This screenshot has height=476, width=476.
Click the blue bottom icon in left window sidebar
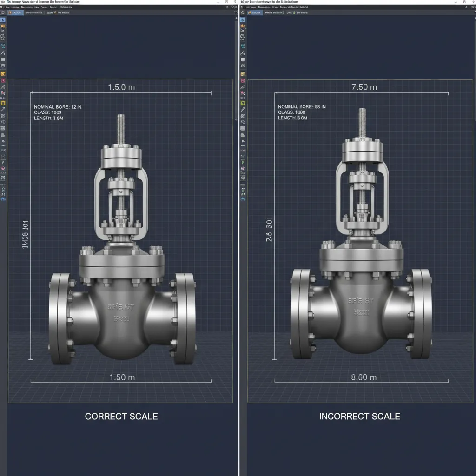point(3,199)
